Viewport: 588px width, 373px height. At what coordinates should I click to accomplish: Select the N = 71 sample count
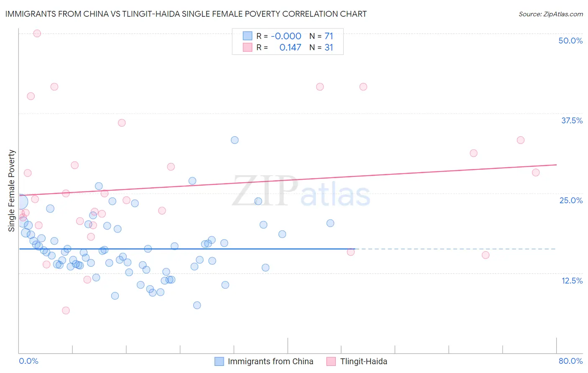click(x=321, y=36)
